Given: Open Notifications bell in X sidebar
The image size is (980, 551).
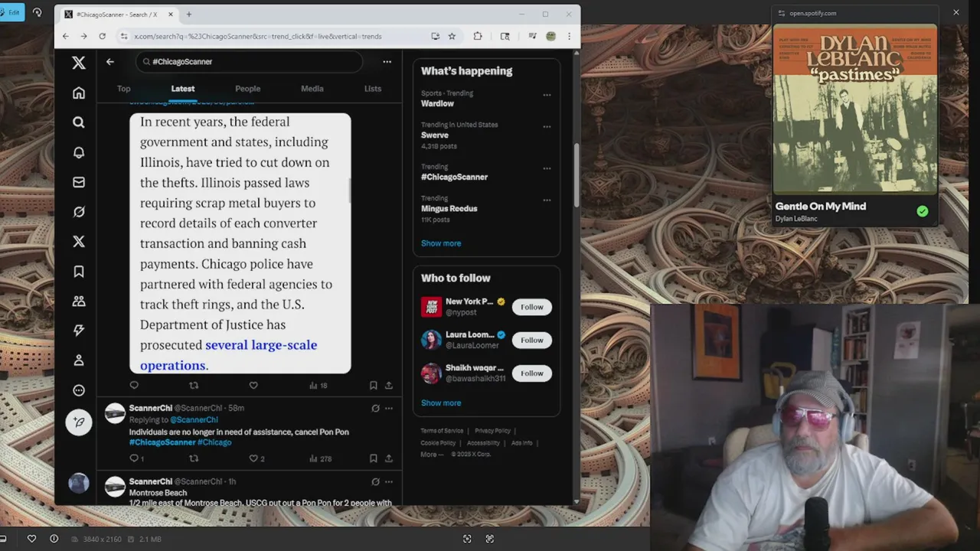Looking at the screenshot, I should point(79,152).
